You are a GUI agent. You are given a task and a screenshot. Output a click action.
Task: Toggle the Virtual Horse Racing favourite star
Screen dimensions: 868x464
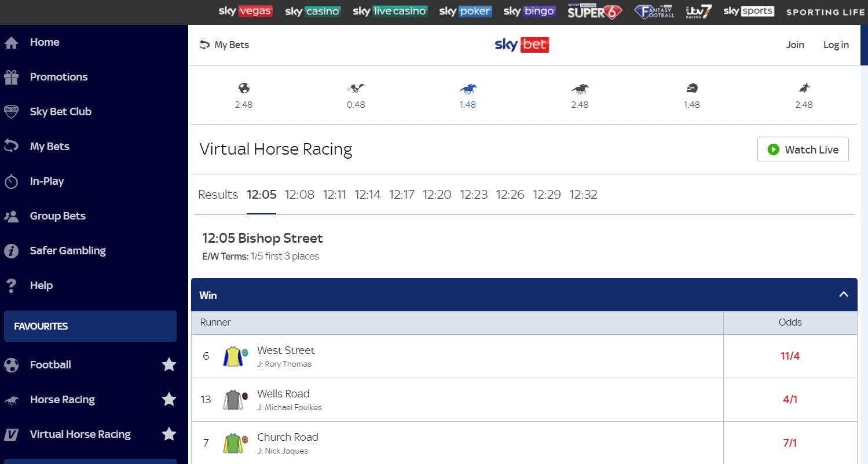[x=169, y=434]
